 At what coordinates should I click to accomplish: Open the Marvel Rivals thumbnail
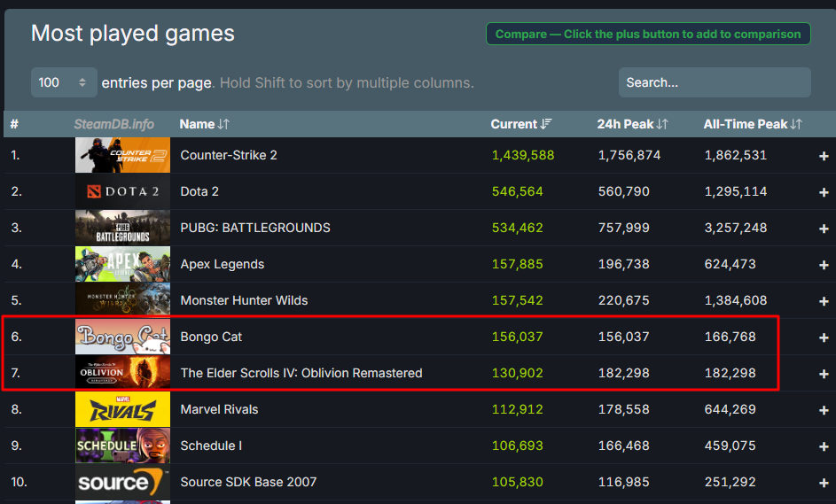pos(122,409)
